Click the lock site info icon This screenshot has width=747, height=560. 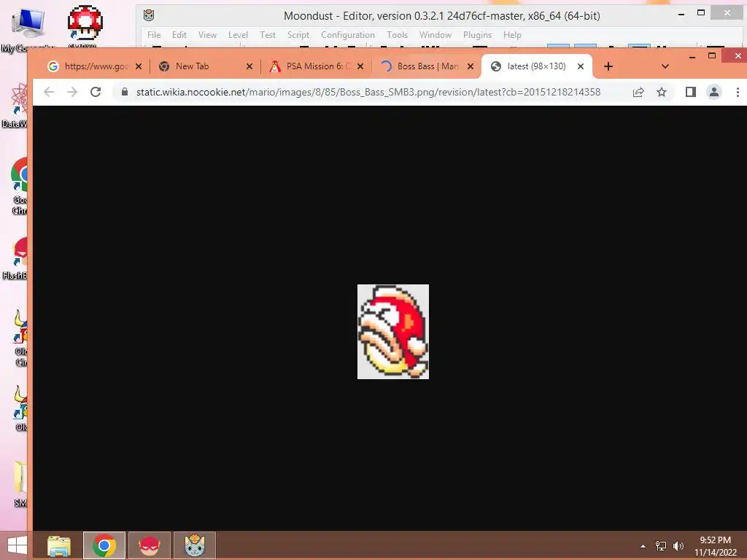125,92
